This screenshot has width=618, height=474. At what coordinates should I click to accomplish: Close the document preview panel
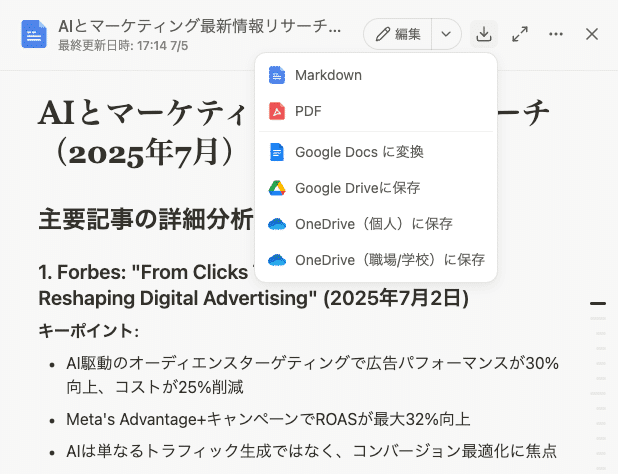591,34
